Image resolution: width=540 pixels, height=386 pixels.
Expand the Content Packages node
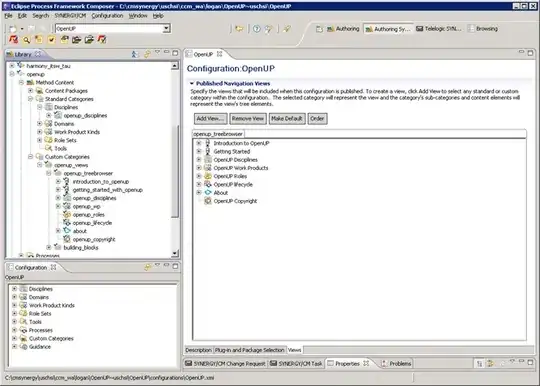click(x=30, y=91)
